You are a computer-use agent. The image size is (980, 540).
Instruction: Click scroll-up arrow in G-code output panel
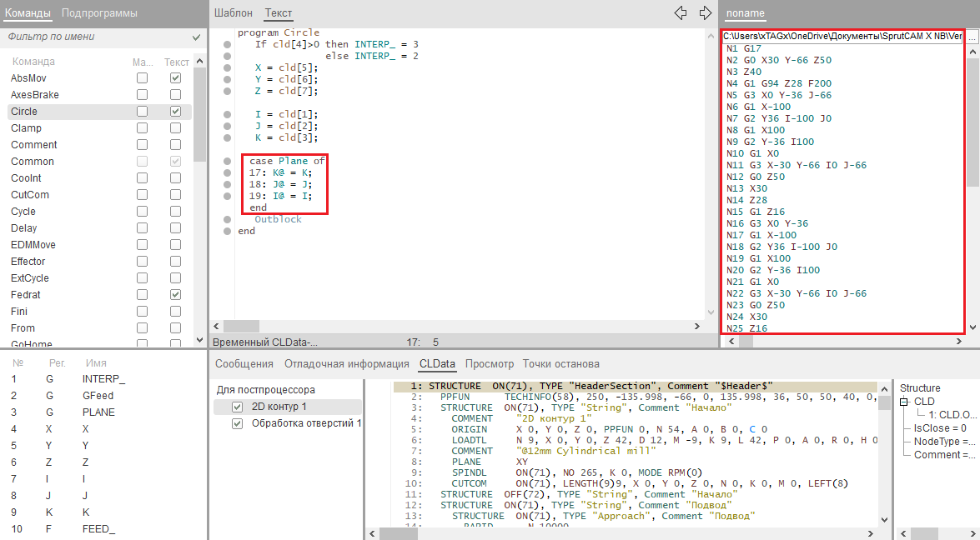pos(972,49)
